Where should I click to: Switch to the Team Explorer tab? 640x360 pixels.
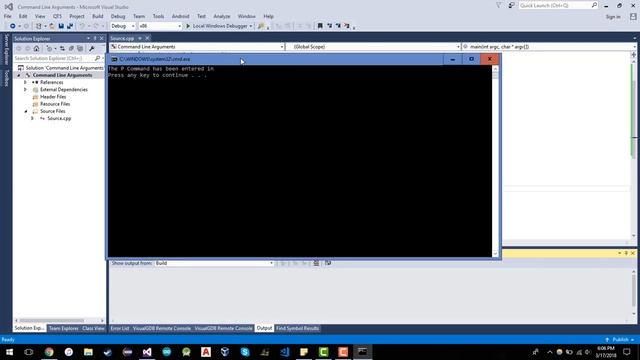pos(63,328)
